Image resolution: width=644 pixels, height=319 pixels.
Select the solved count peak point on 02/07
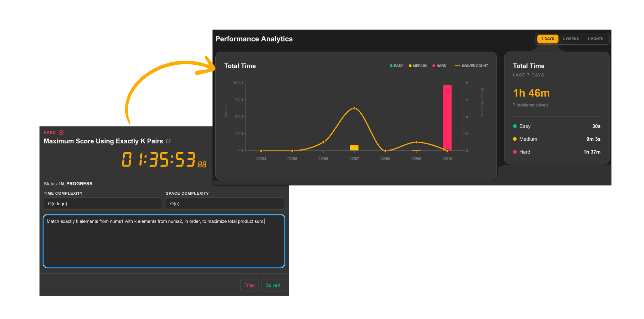coord(354,108)
